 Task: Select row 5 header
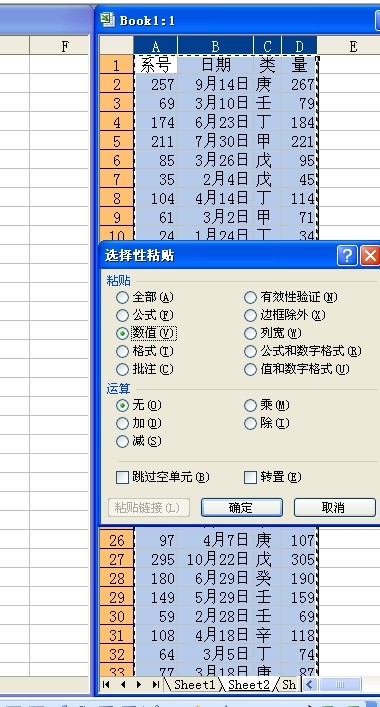click(116, 141)
